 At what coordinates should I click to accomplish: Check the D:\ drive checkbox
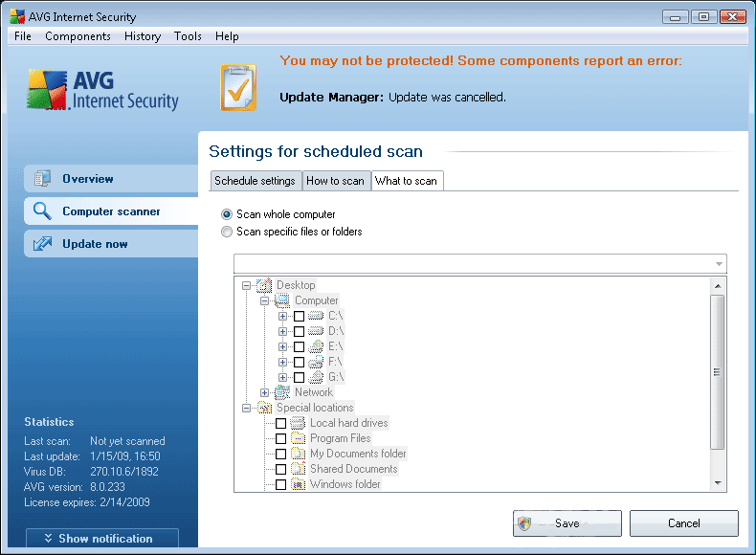(x=299, y=331)
